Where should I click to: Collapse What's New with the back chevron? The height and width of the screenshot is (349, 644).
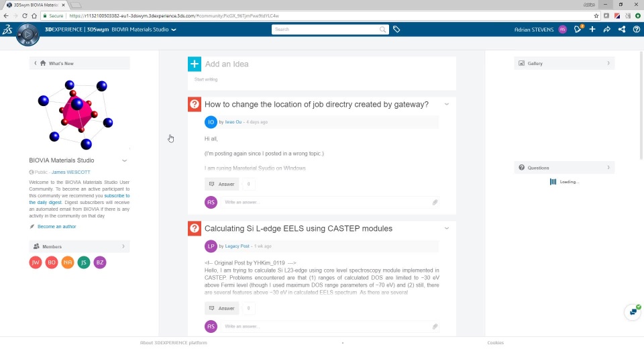click(36, 63)
